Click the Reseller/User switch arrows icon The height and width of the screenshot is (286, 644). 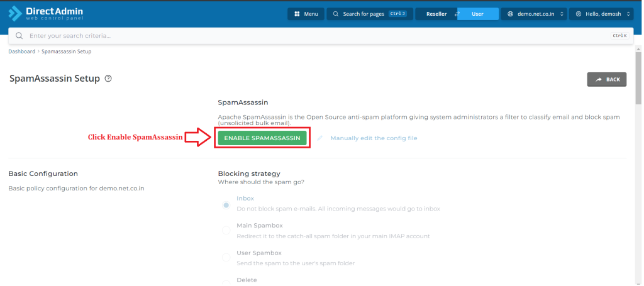pyautogui.click(x=457, y=14)
